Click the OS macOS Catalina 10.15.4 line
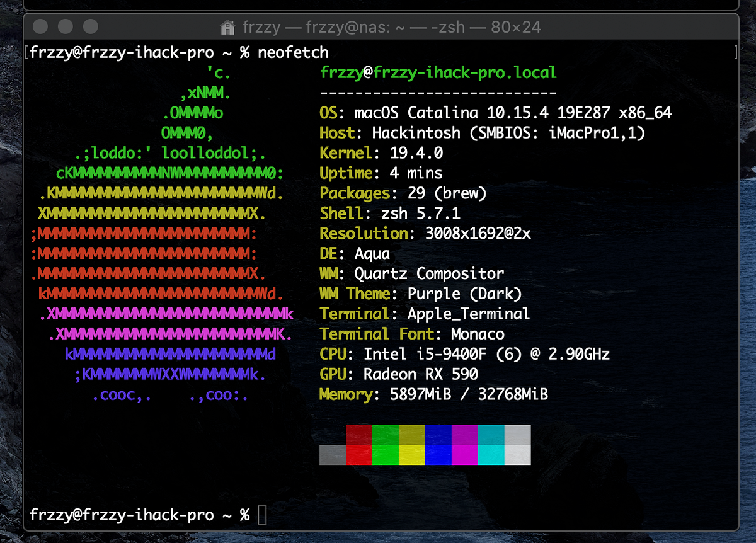Viewport: 756px width, 543px height. 496,113
